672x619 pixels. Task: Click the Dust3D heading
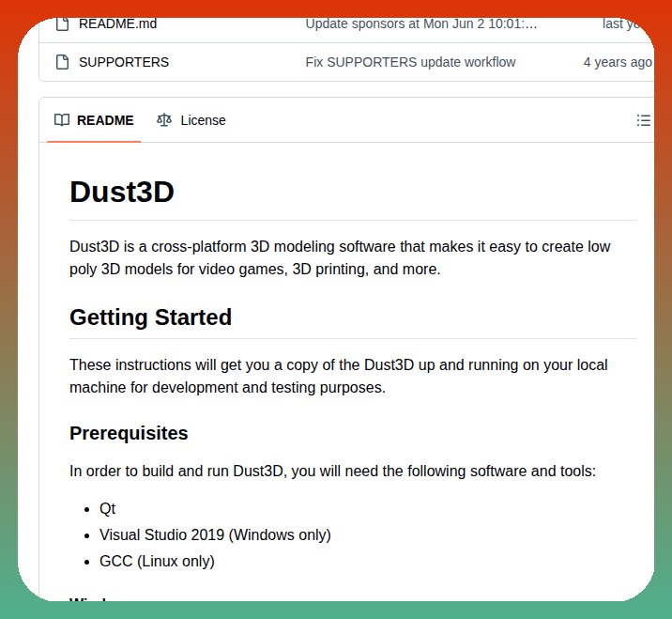click(122, 192)
